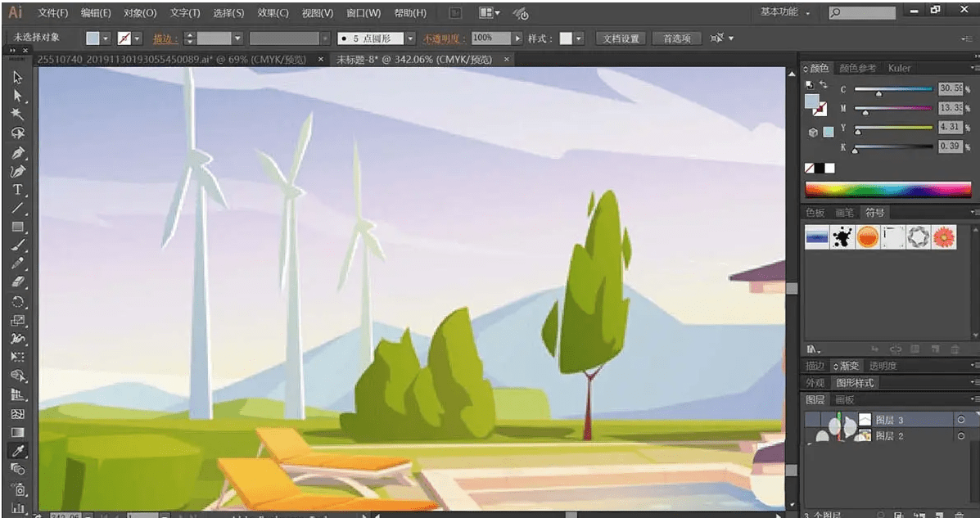Click the 文档设置 button
Screen dimensions: 980x518
621,38
